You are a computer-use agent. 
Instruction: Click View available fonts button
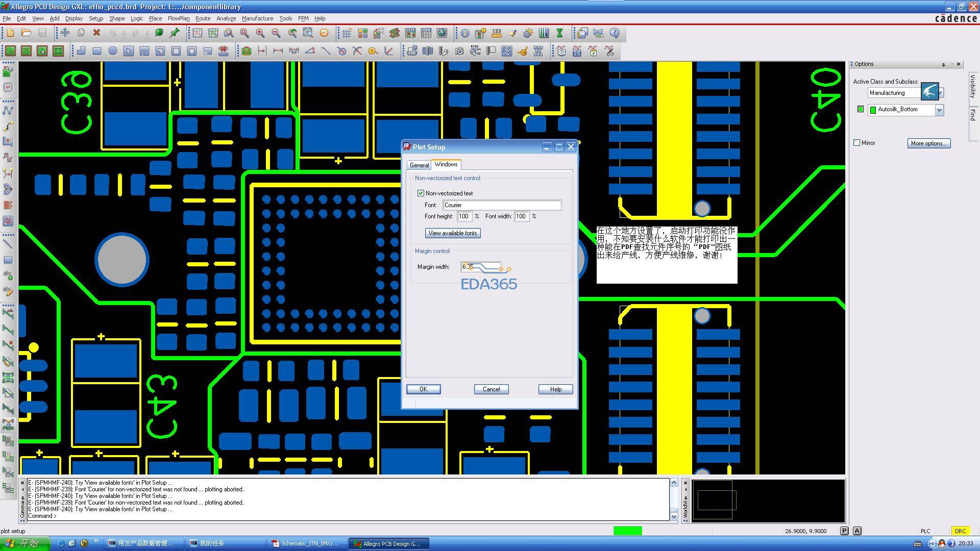coord(452,233)
